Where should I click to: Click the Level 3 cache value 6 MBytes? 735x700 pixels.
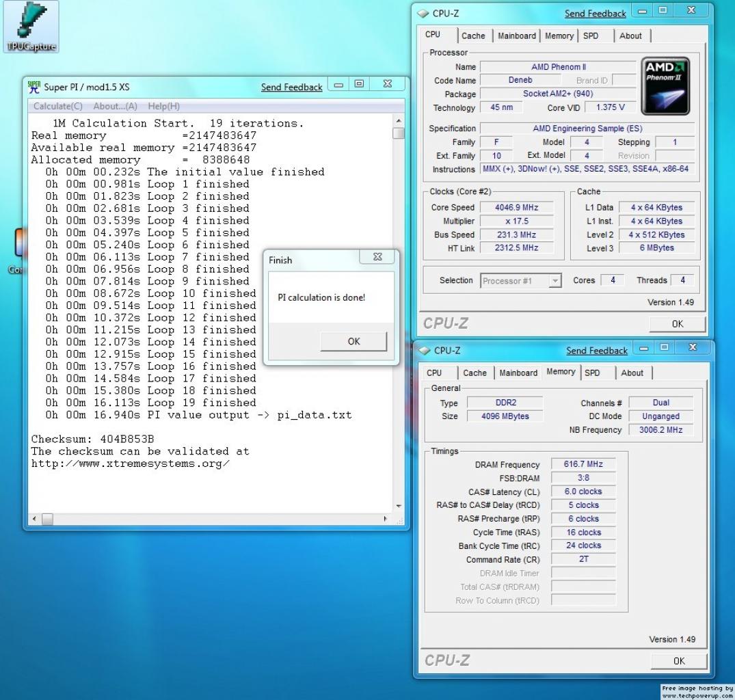click(x=656, y=248)
